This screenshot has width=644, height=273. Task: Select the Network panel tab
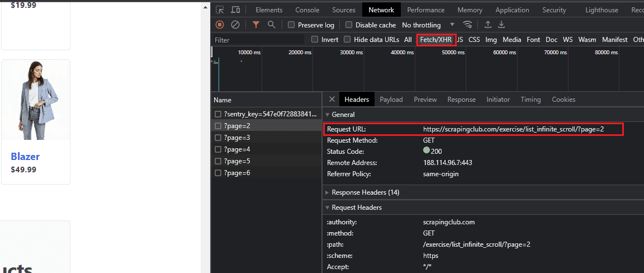[x=381, y=10]
